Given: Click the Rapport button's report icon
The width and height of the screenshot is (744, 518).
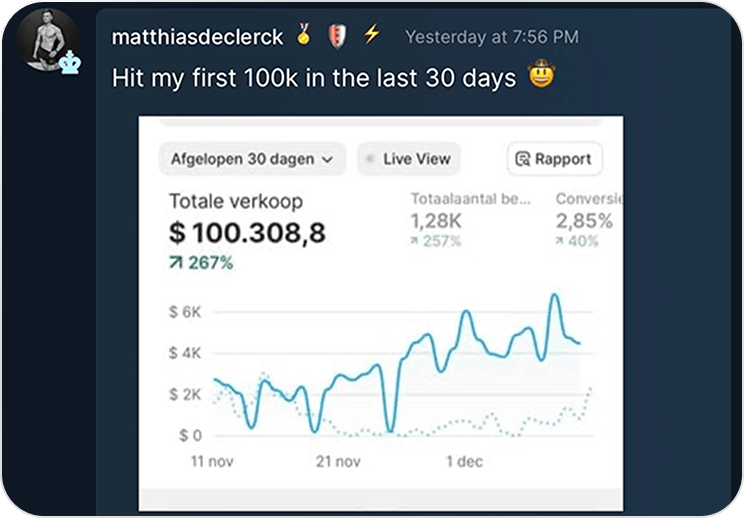Looking at the screenshot, I should click(522, 159).
